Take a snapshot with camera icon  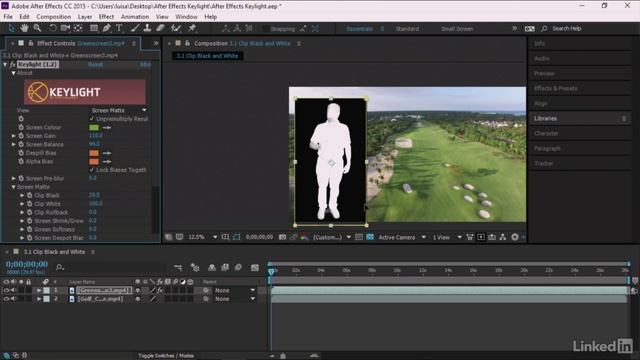(x=282, y=237)
